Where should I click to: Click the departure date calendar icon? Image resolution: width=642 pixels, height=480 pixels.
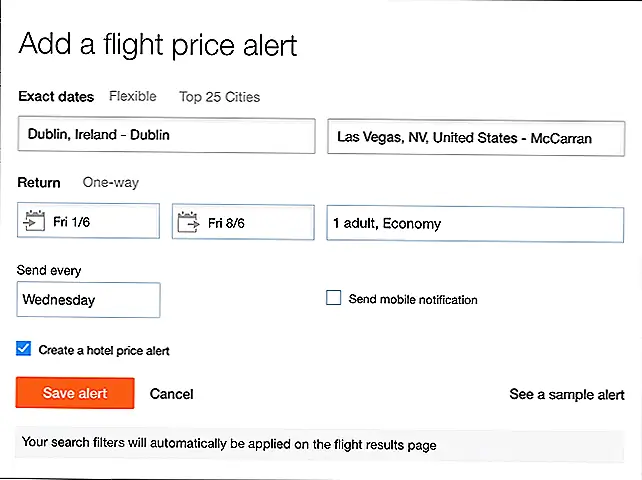(34, 221)
